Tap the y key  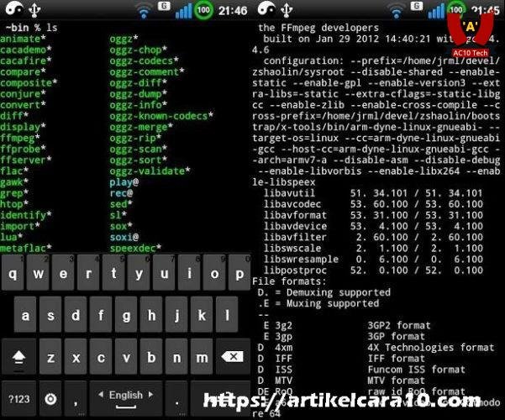point(139,273)
